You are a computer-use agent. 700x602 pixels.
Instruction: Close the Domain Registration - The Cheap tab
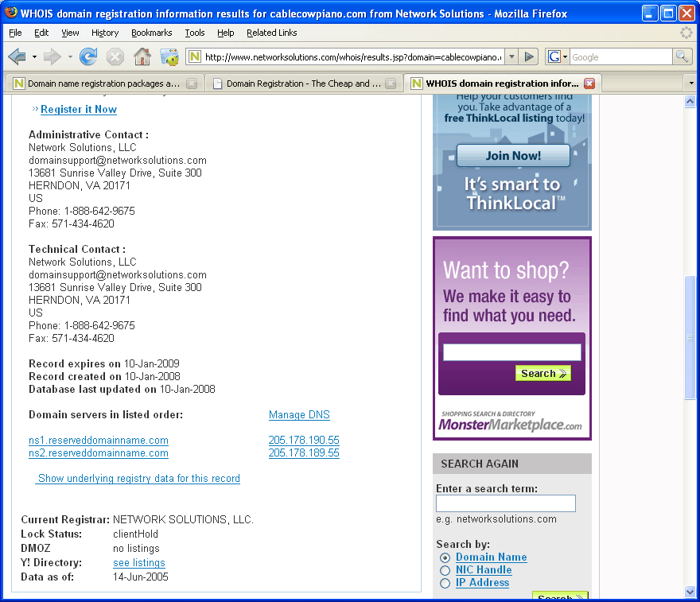pos(391,84)
